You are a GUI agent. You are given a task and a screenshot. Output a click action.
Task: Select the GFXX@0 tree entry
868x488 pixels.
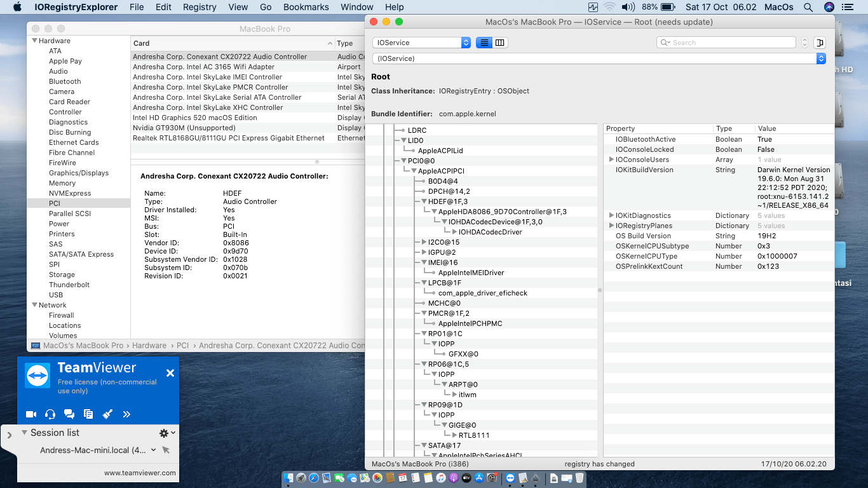463,354
